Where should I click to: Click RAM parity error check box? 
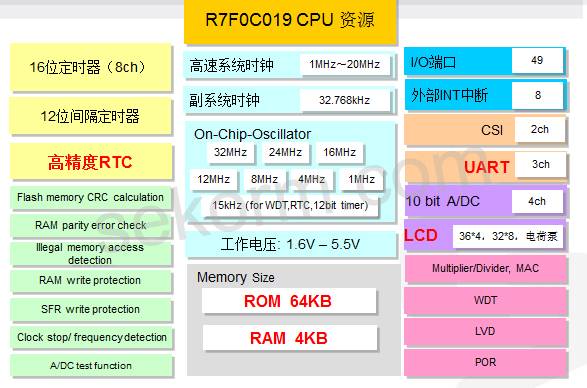click(x=91, y=225)
